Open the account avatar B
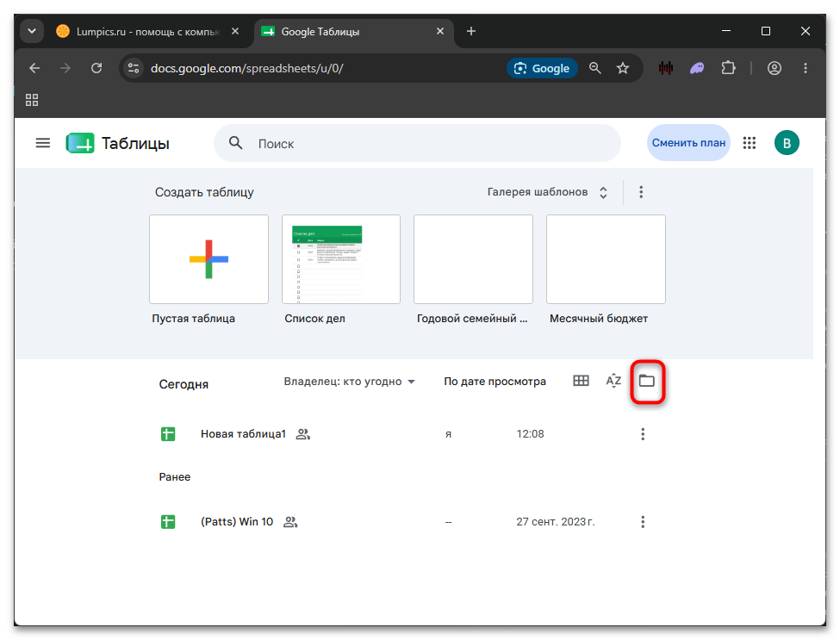The height and width of the screenshot is (640, 840). [787, 143]
